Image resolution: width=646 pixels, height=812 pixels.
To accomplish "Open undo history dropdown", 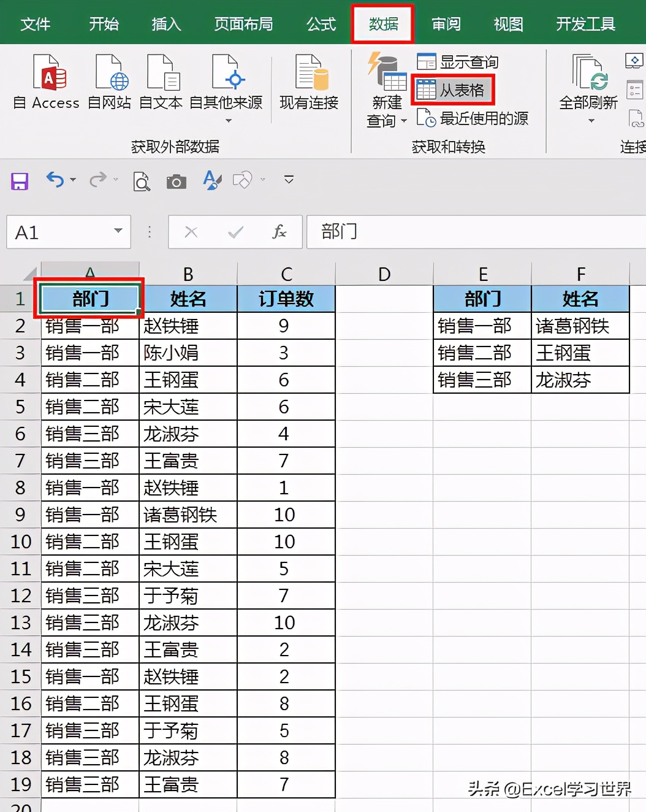I will [73, 180].
